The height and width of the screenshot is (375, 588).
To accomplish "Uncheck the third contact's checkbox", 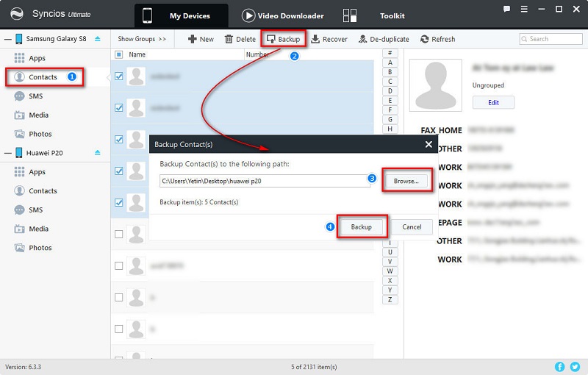I will click(x=119, y=140).
